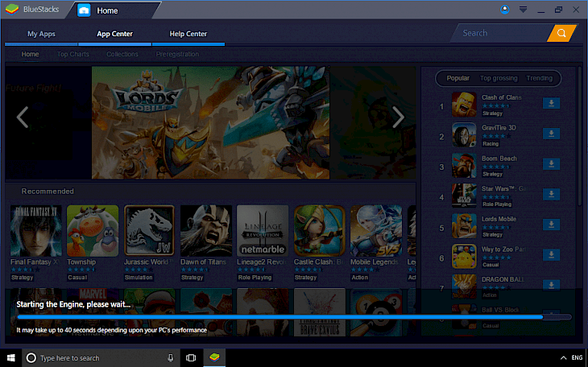The height and width of the screenshot is (367, 588).
Task: Download Boom Beach
Action: point(551,164)
